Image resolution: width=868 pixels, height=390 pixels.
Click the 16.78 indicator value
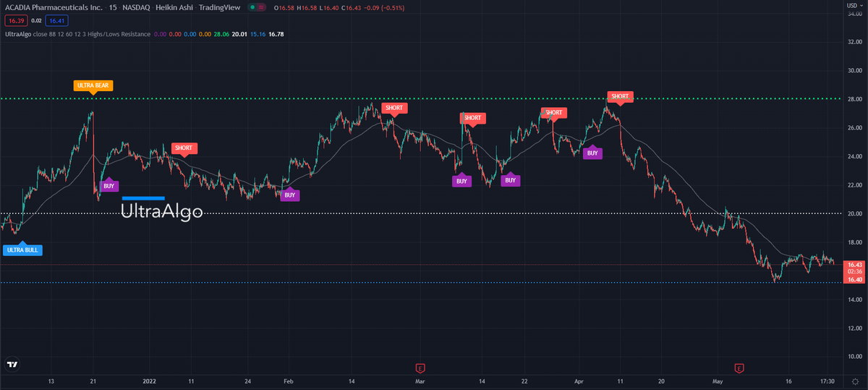click(x=276, y=34)
